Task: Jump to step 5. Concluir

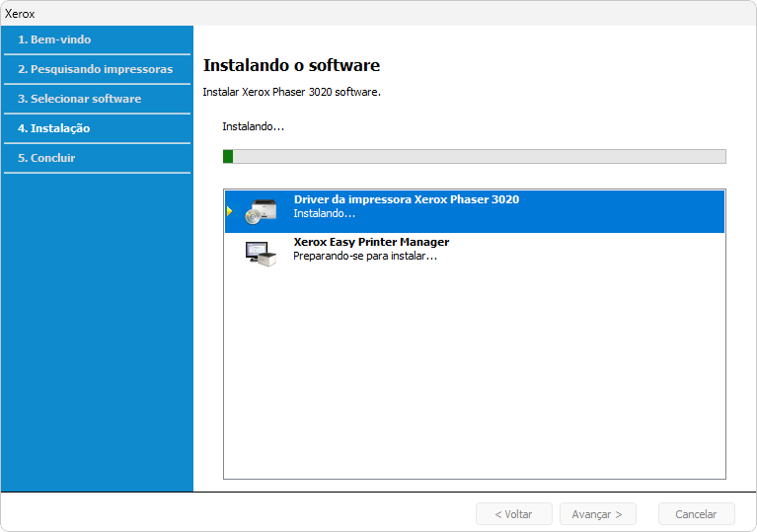Action: coord(46,158)
